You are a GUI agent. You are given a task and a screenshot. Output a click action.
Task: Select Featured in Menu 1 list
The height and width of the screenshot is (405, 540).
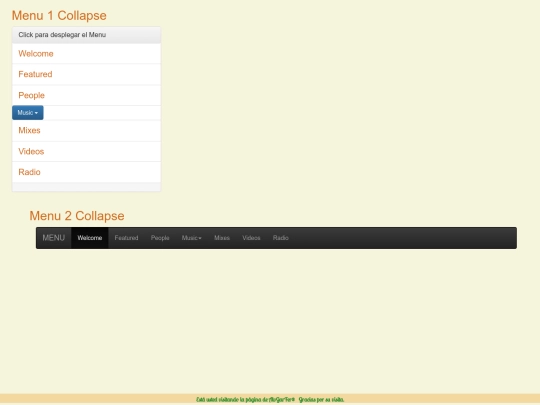(35, 74)
